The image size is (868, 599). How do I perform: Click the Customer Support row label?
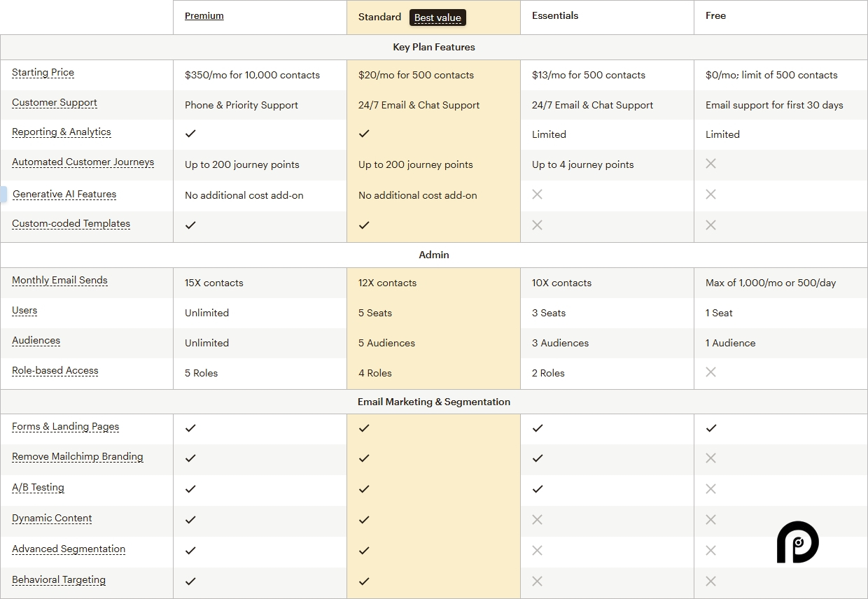click(55, 102)
